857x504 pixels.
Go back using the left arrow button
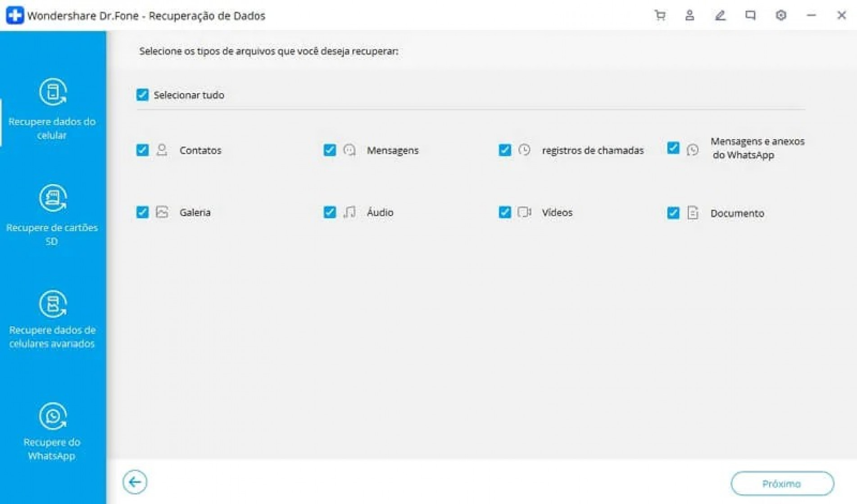pyautogui.click(x=135, y=482)
